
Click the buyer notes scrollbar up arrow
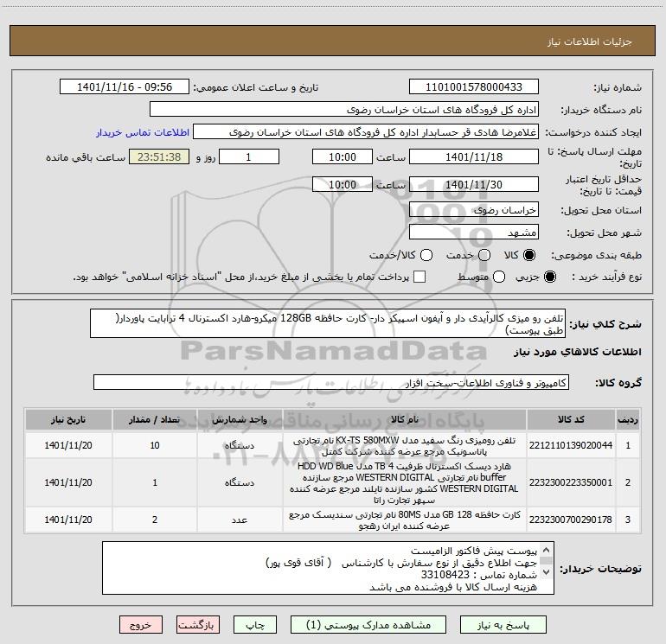coord(547,550)
